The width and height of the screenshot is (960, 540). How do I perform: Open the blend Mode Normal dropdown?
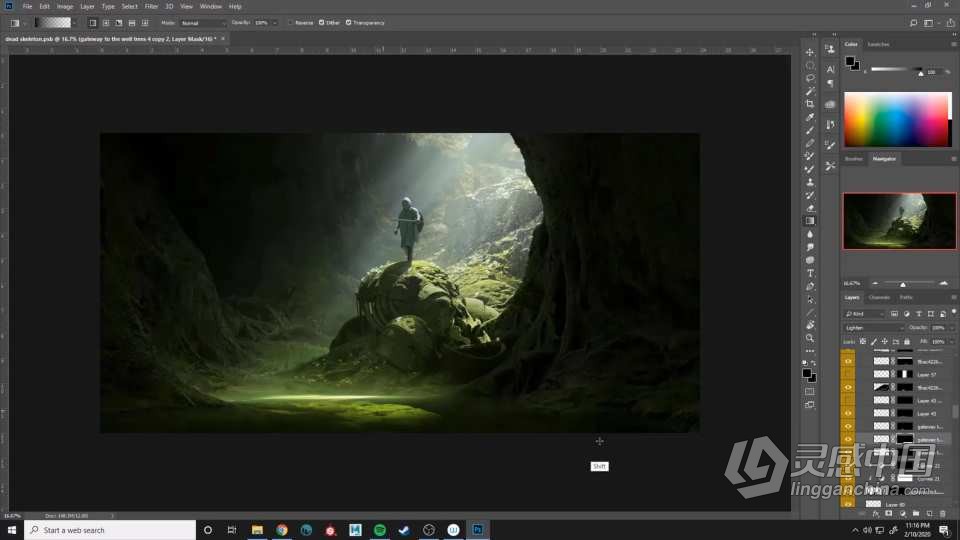[202, 23]
